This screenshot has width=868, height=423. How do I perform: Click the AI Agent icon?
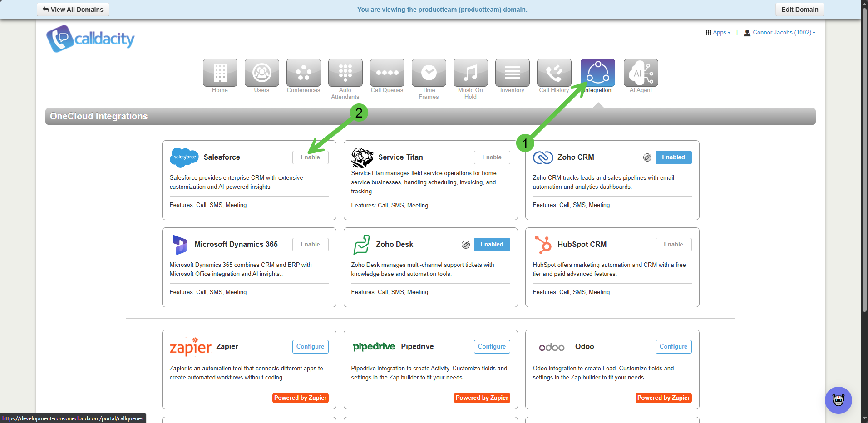pos(641,73)
